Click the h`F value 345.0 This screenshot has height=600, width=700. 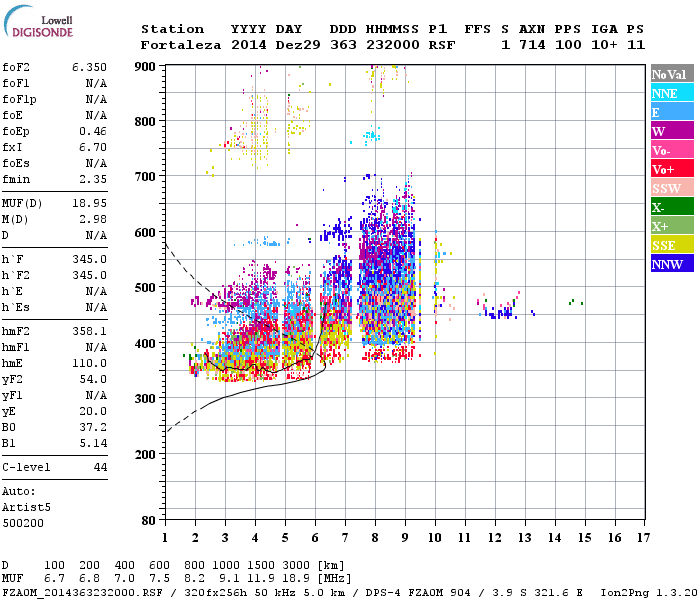(x=89, y=259)
